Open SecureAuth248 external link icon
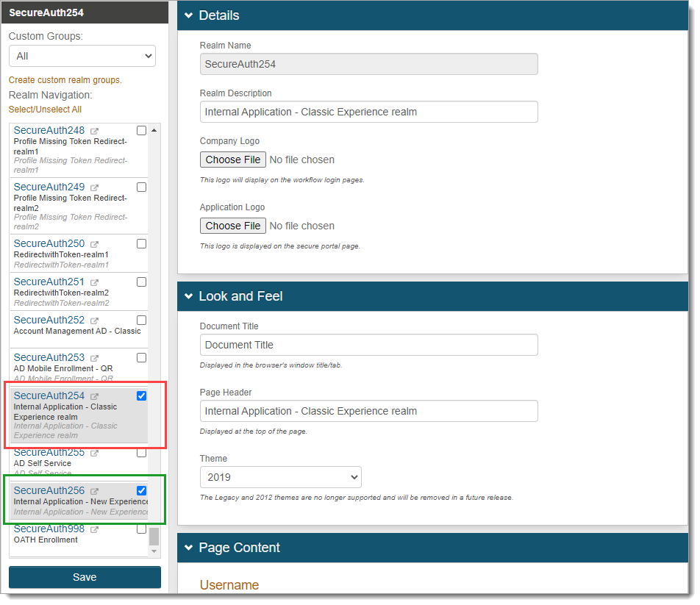 tap(95, 132)
